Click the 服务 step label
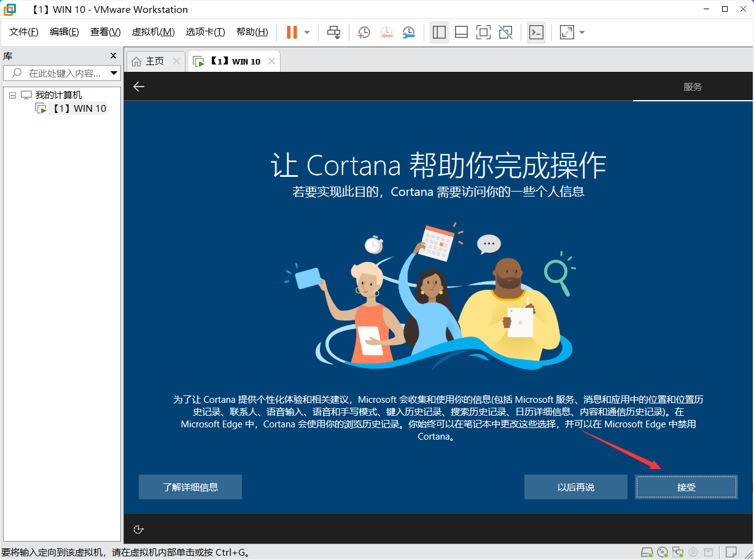Screen dimensions: 754x560 pos(693,87)
